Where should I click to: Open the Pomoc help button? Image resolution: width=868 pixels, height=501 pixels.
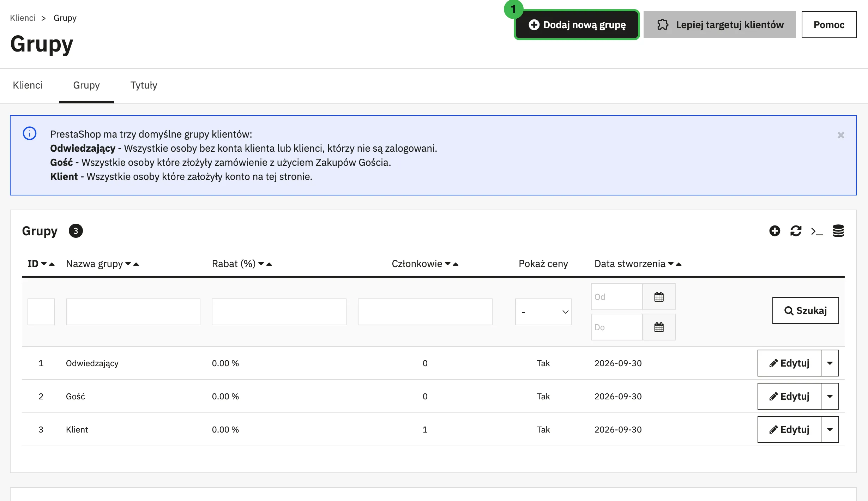click(x=829, y=25)
